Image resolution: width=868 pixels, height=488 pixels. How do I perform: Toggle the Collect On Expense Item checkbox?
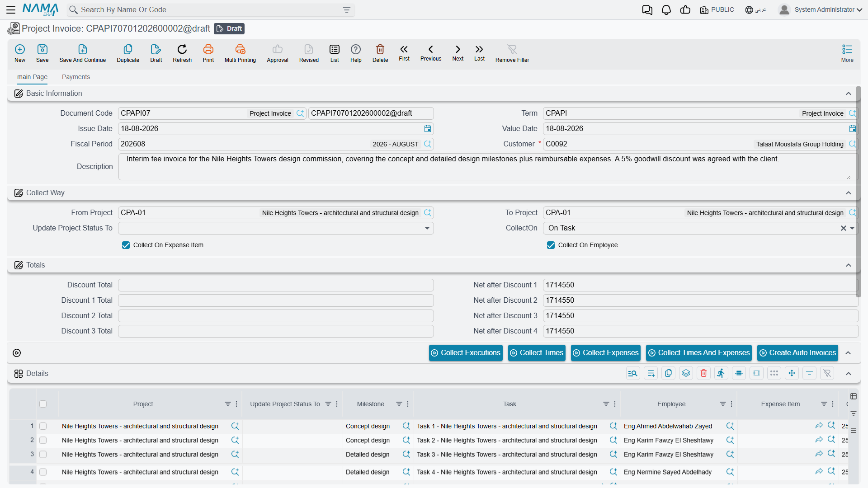(x=126, y=245)
